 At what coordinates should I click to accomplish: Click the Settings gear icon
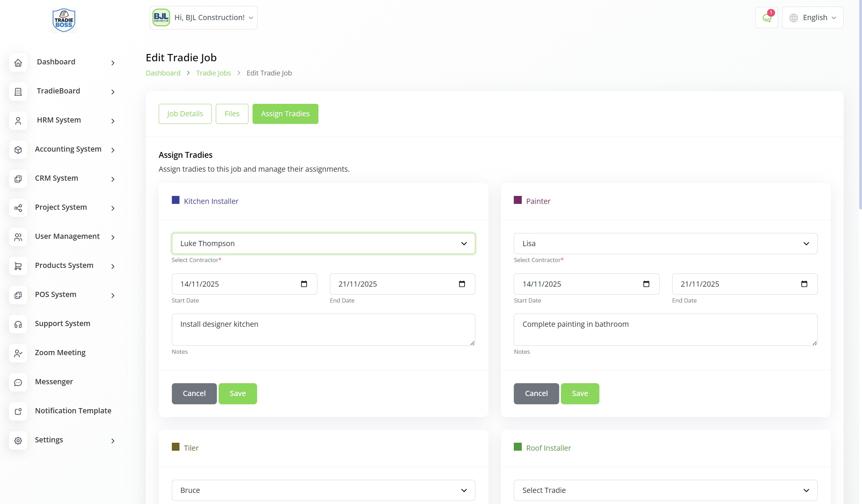(x=18, y=440)
